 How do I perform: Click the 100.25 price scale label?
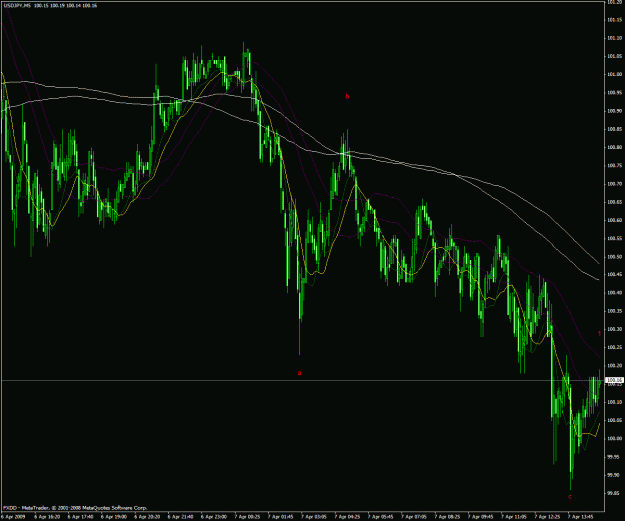click(x=614, y=348)
